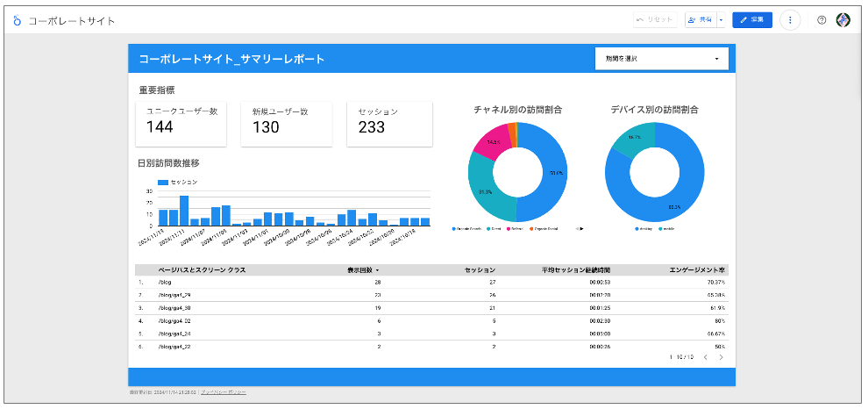Image resolution: width=868 pixels, height=409 pixels.
Task: Sort by 平均セッション継続時間 column header
Action: click(x=576, y=270)
